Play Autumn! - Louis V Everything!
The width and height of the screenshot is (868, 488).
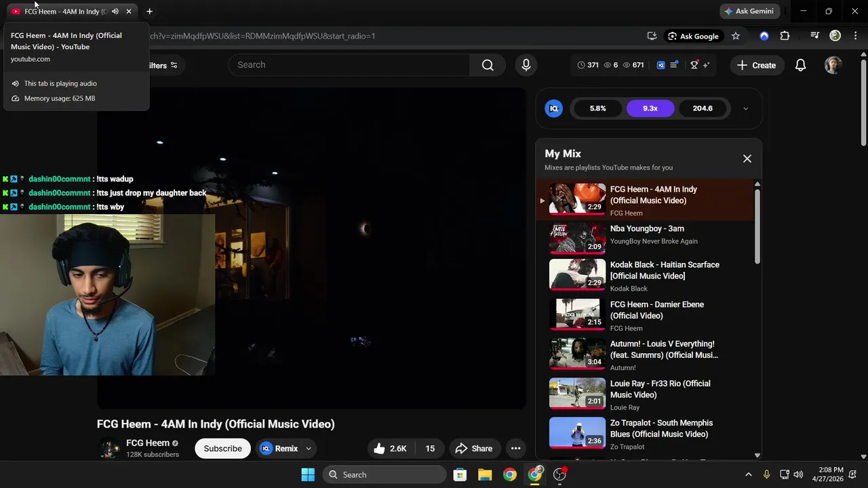coord(644,354)
